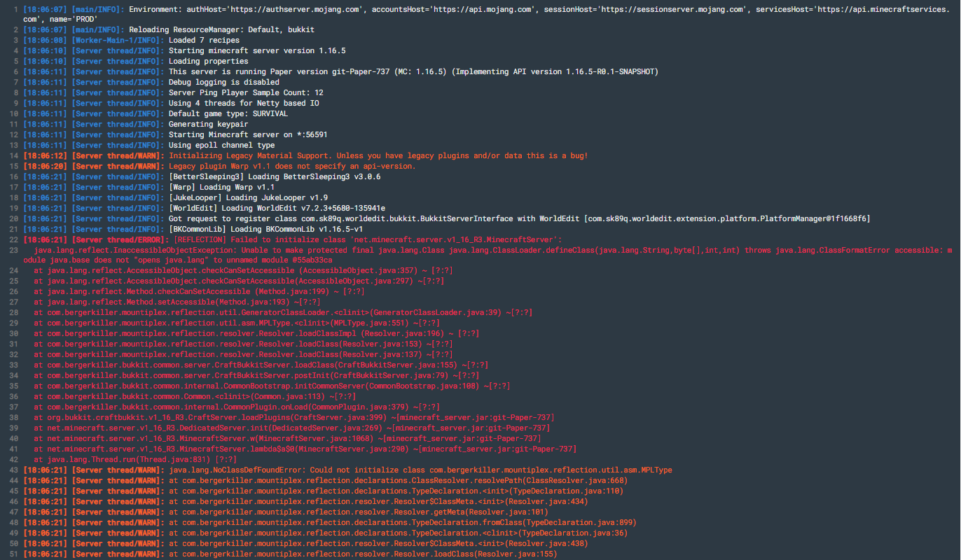This screenshot has width=961, height=560.
Task: Click the "Loaded 7 recipes" message
Action: 204,41
